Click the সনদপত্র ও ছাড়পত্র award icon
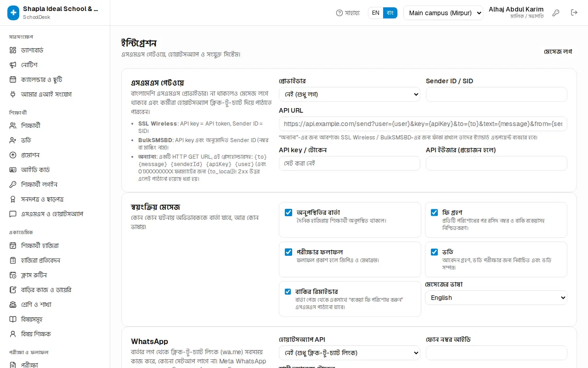The image size is (588, 368). click(13, 199)
